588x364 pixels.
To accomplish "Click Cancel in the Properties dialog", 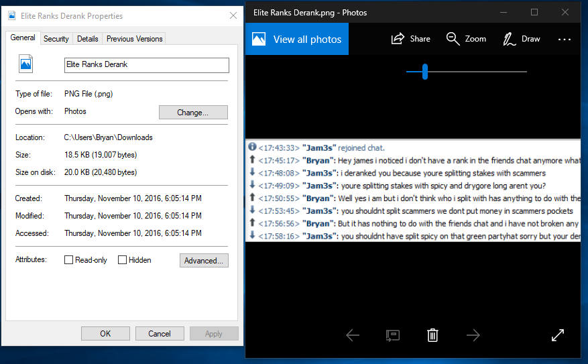I will (160, 334).
